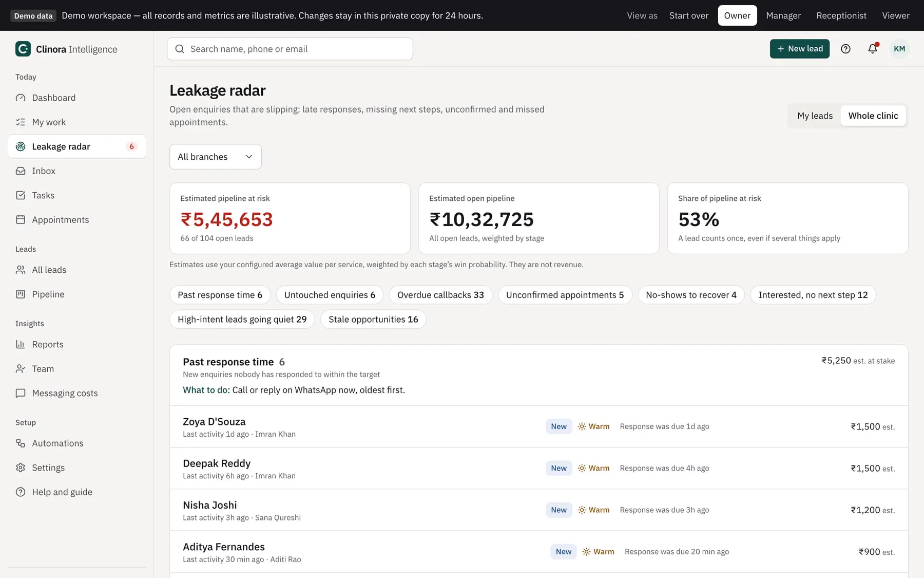Screen dimensions: 924x578
Task: Switch to My leads view
Action: pyautogui.click(x=815, y=116)
